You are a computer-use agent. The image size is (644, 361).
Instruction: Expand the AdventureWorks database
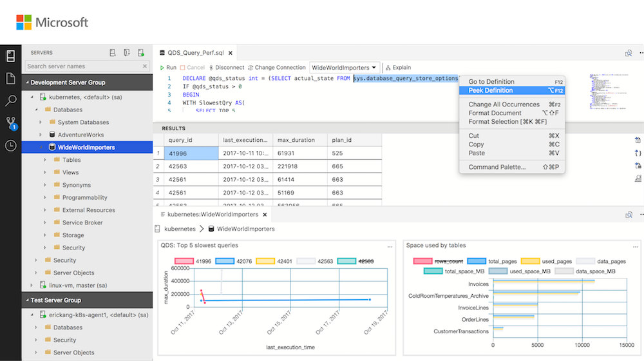point(41,135)
